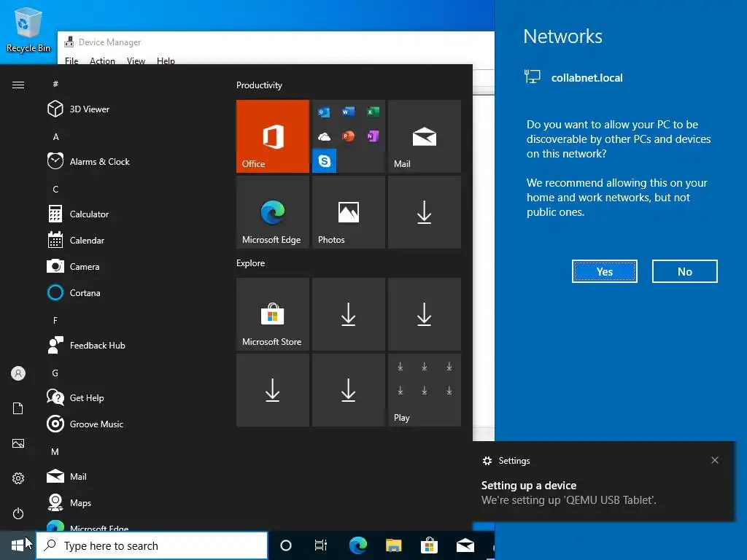This screenshot has width=747, height=560.
Task: Click the taskbar search box
Action: pyautogui.click(x=152, y=545)
